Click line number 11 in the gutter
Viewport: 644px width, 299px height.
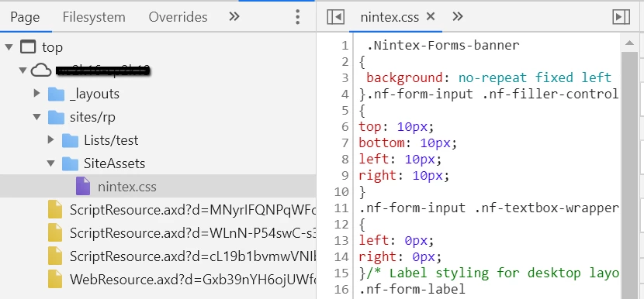(341, 208)
